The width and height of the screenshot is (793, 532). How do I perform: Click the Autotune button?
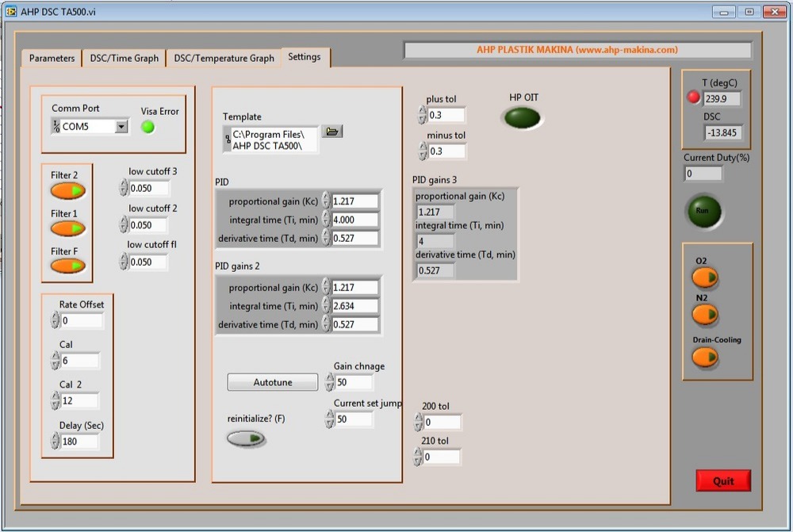pyautogui.click(x=273, y=382)
